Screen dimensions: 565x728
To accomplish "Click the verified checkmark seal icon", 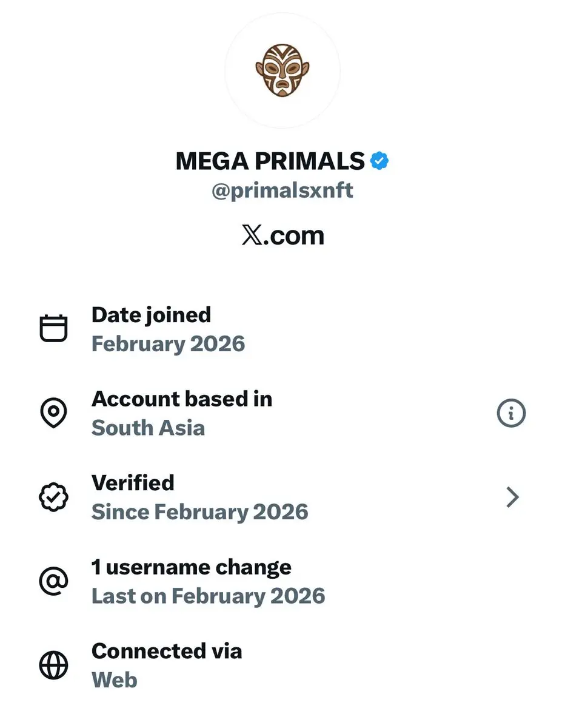I will (53, 497).
